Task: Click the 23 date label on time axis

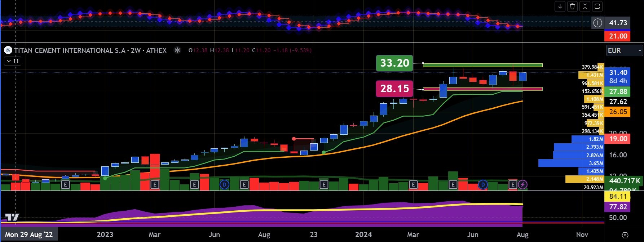Action: point(314,235)
